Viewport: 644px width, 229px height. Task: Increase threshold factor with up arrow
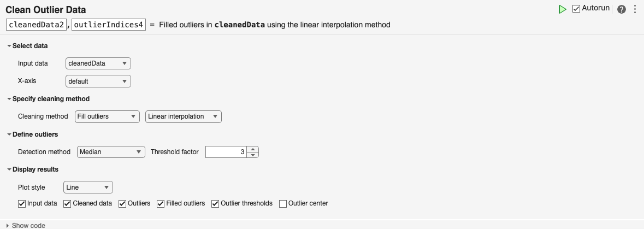252,149
